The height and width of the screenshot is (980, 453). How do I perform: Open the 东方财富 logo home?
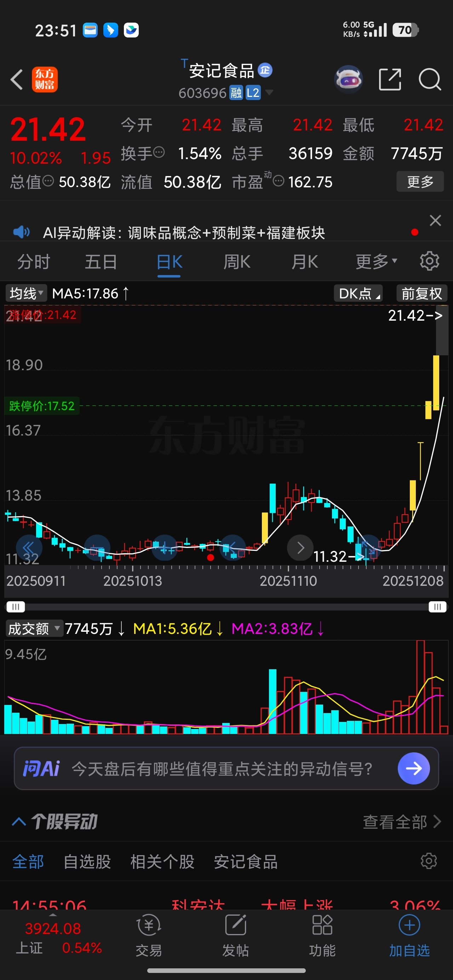point(45,80)
